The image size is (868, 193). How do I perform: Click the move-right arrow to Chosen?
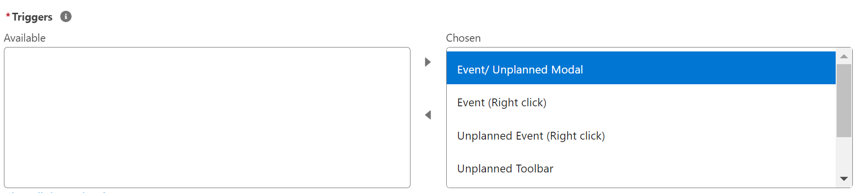point(428,62)
